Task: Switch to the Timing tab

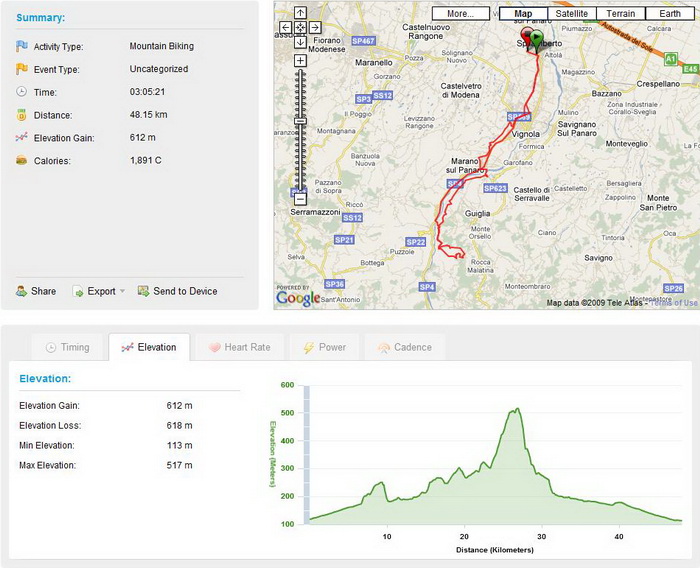Action: tap(68, 347)
